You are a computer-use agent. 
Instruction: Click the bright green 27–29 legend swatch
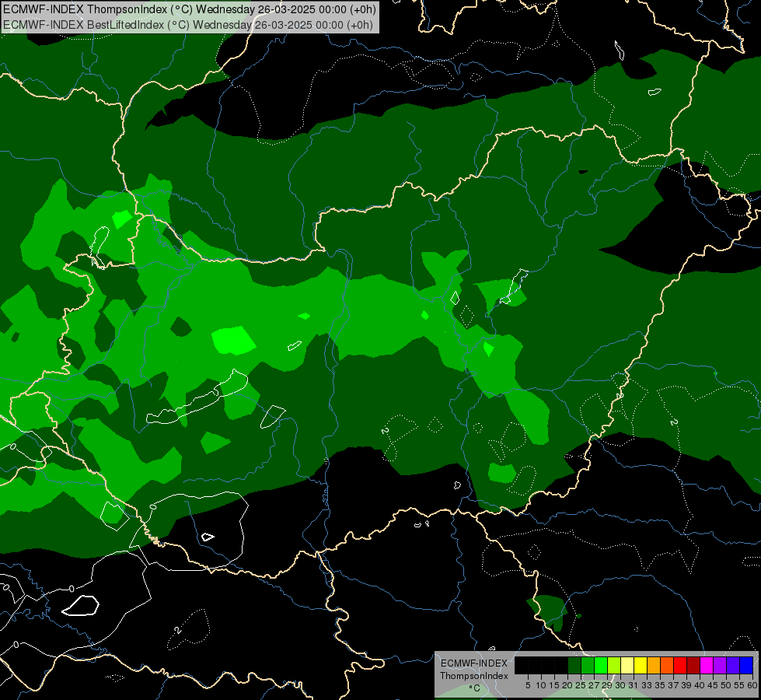coord(601,665)
